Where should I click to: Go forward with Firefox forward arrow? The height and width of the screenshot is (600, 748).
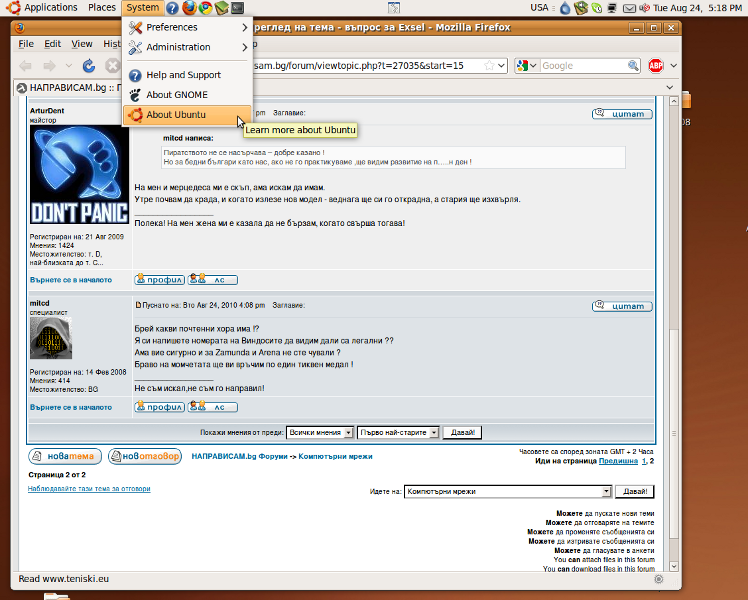click(x=50, y=66)
